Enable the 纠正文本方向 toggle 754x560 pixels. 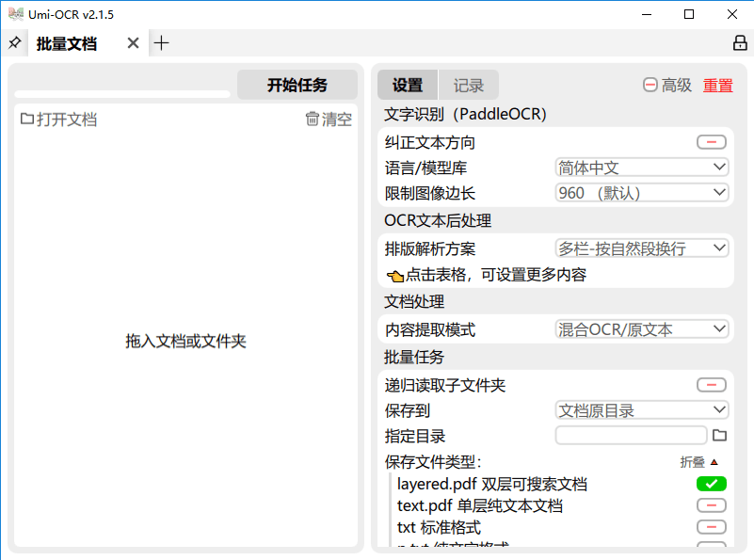coord(711,141)
